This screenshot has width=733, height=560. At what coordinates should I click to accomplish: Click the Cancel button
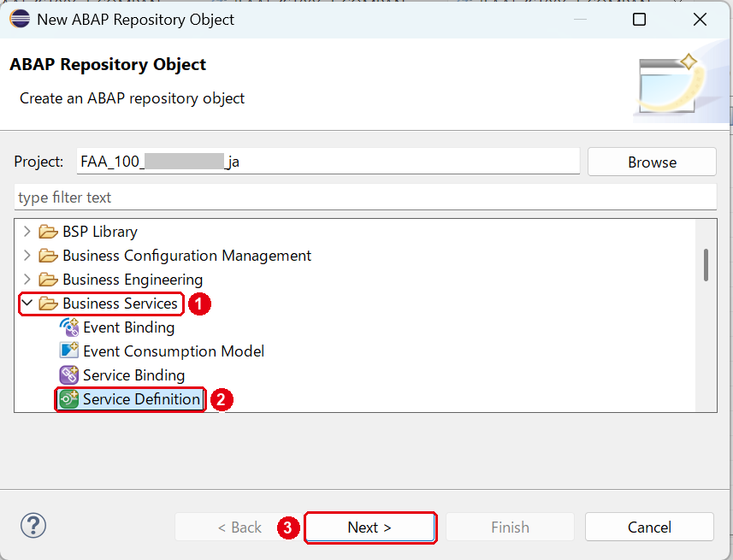point(649,528)
